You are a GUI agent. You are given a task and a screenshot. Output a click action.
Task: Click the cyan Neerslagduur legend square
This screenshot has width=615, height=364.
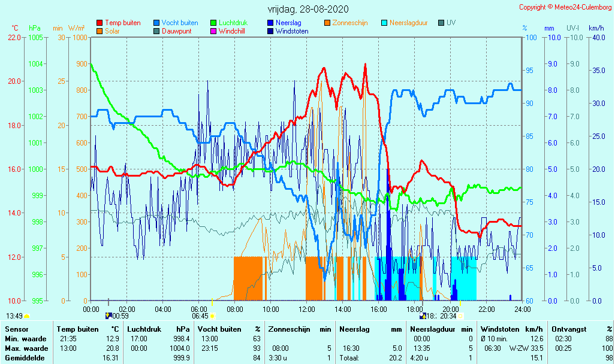(384, 23)
